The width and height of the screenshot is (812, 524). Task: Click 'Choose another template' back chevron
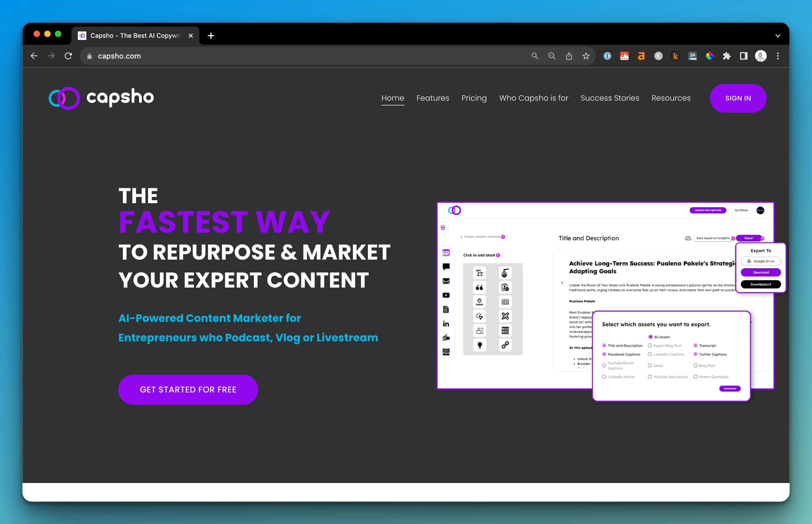click(x=461, y=237)
